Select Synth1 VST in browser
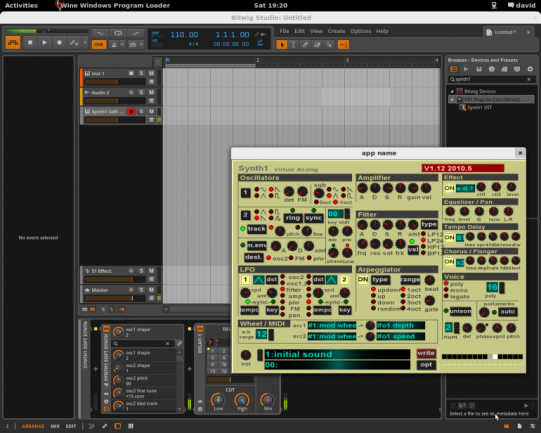This screenshot has width=541, height=433. tap(479, 108)
